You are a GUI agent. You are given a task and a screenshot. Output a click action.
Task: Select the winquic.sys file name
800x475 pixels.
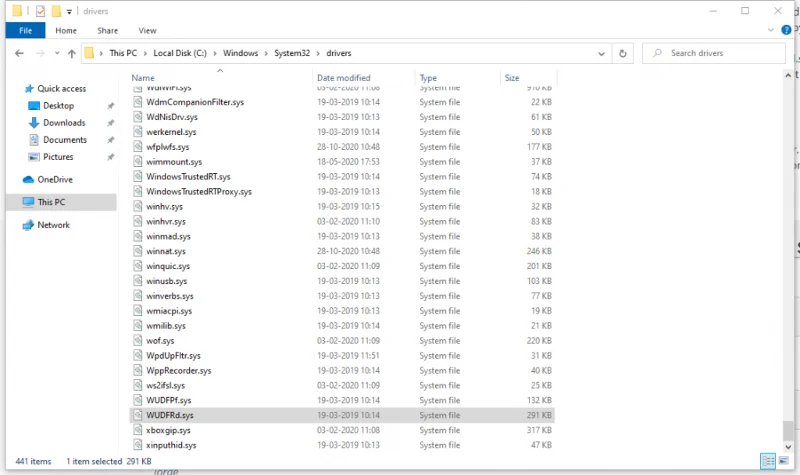[x=168, y=266]
